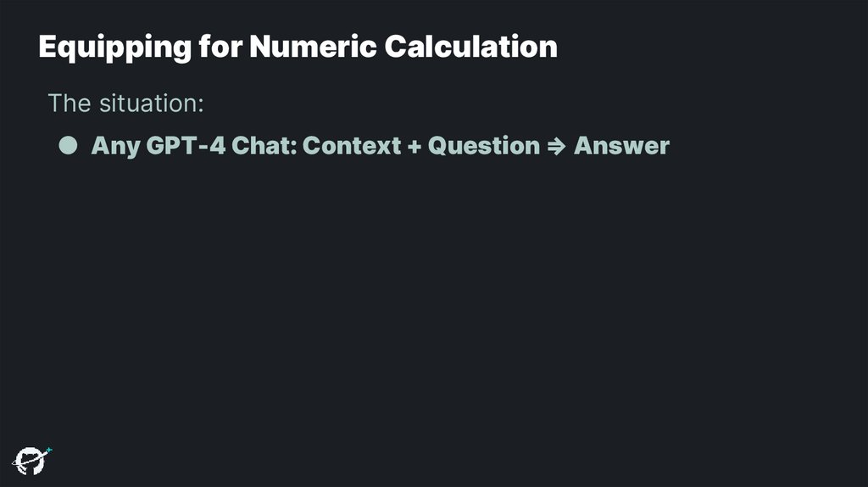The height and width of the screenshot is (487, 868).
Task: Click the double arrow symbol before Answer
Action: click(556, 146)
